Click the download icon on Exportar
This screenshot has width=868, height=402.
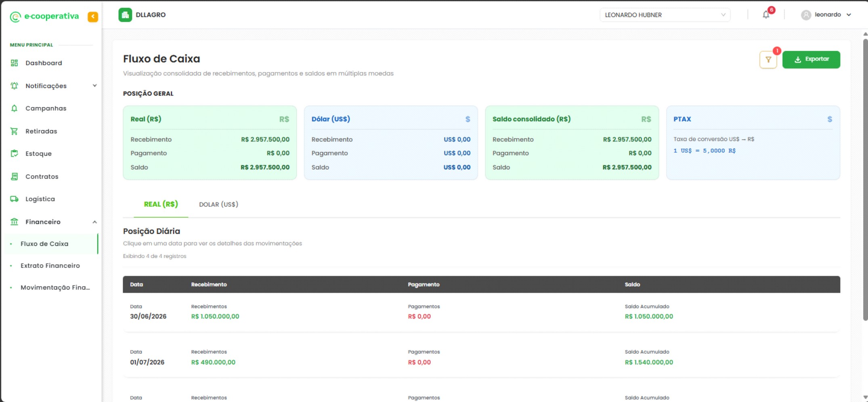tap(798, 60)
